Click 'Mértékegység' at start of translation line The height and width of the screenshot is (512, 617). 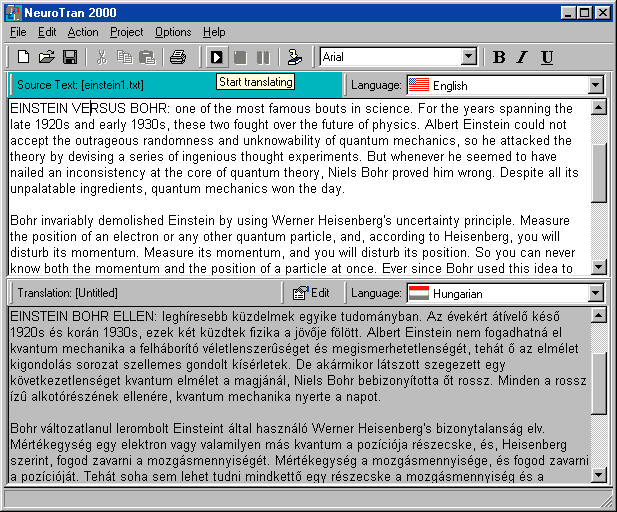(x=50, y=445)
